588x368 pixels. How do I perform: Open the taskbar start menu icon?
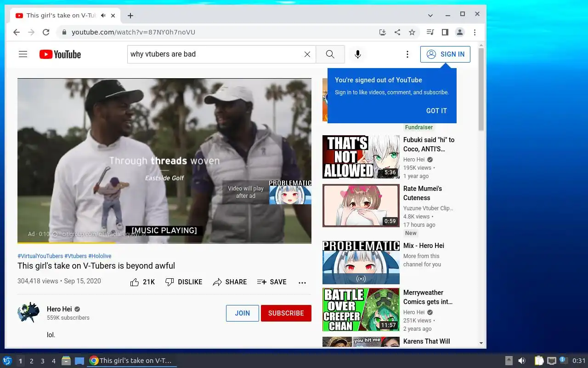pos(7,361)
